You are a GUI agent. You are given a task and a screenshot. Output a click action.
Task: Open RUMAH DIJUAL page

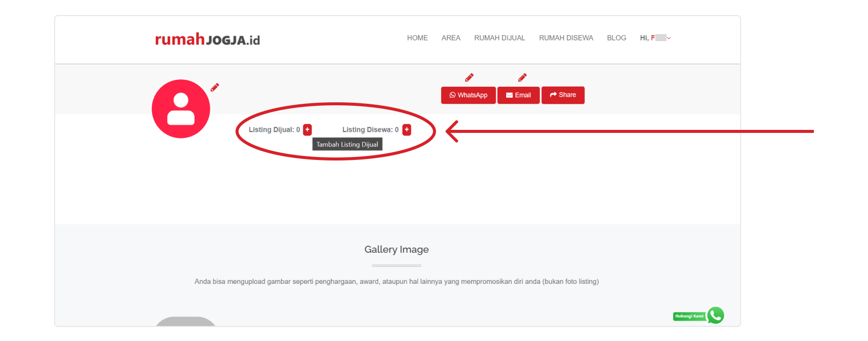(x=499, y=38)
